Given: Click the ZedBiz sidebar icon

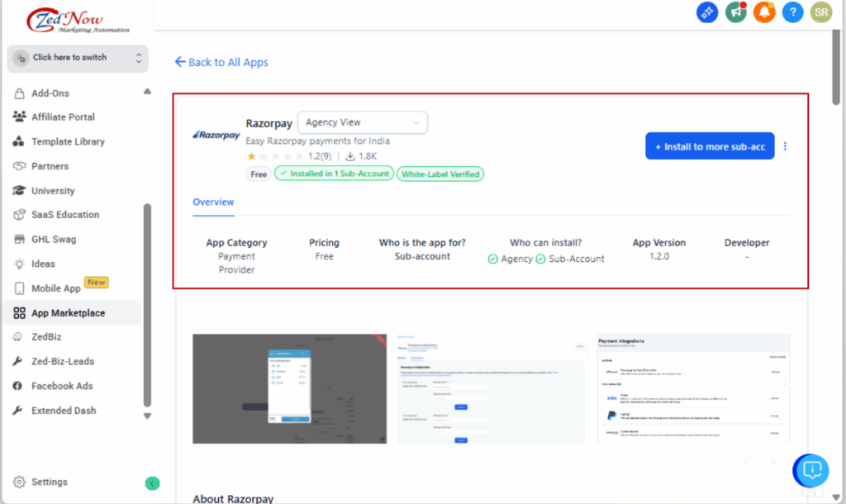Looking at the screenshot, I should (x=18, y=337).
